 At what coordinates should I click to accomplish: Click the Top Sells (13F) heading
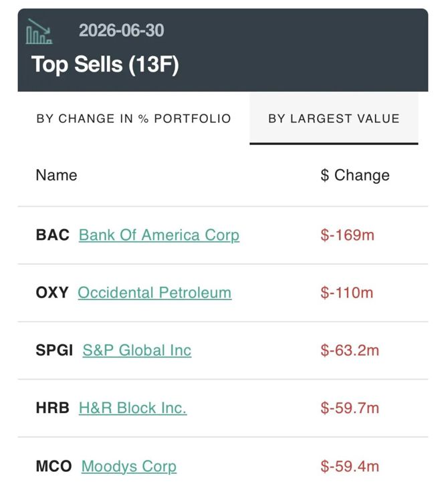pos(105,64)
